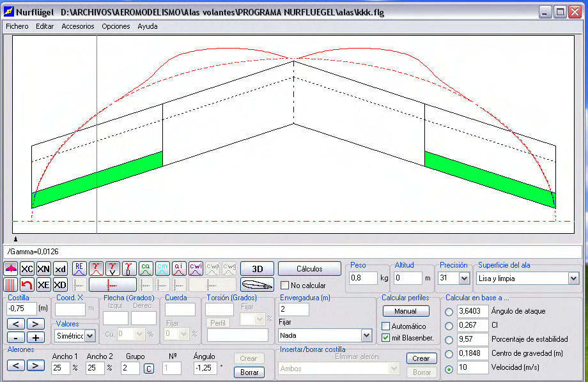Click the red undo arrow icon
Viewport: 588px width, 382px height.
click(x=27, y=285)
